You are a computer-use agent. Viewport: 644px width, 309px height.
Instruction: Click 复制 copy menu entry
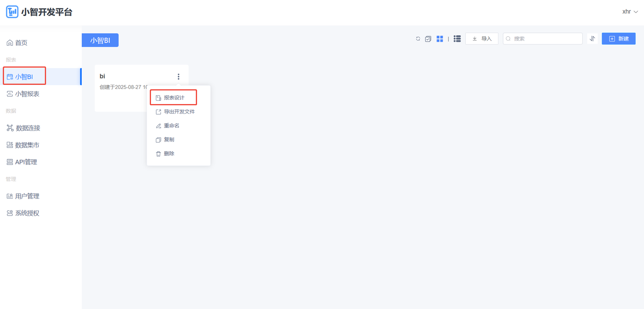pos(169,140)
